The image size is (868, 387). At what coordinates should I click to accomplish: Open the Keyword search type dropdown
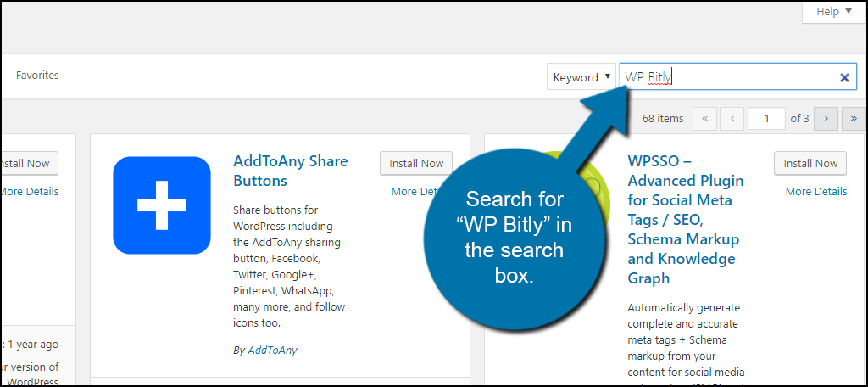[x=582, y=77]
